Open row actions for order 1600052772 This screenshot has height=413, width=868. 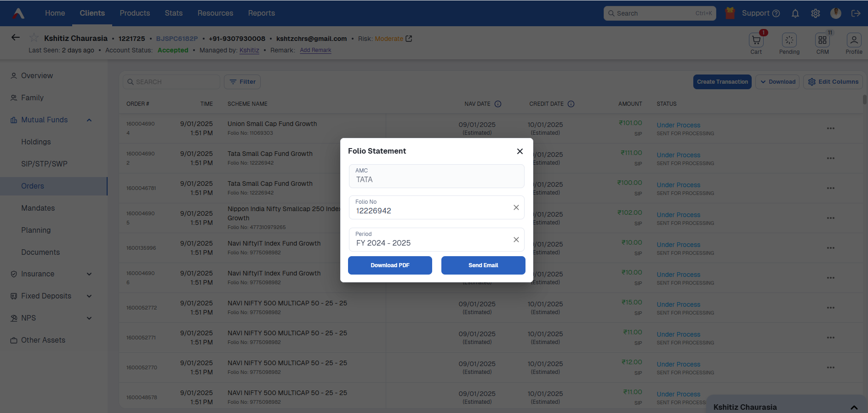(831, 308)
